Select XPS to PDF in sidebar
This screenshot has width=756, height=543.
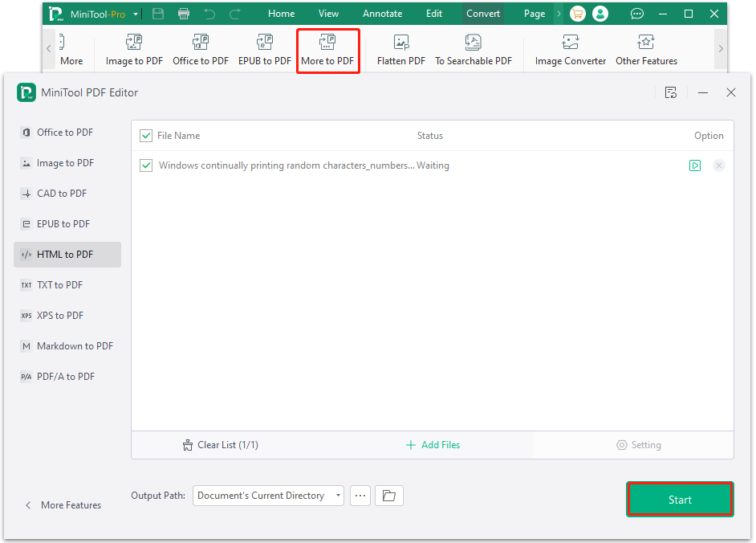tap(67, 315)
